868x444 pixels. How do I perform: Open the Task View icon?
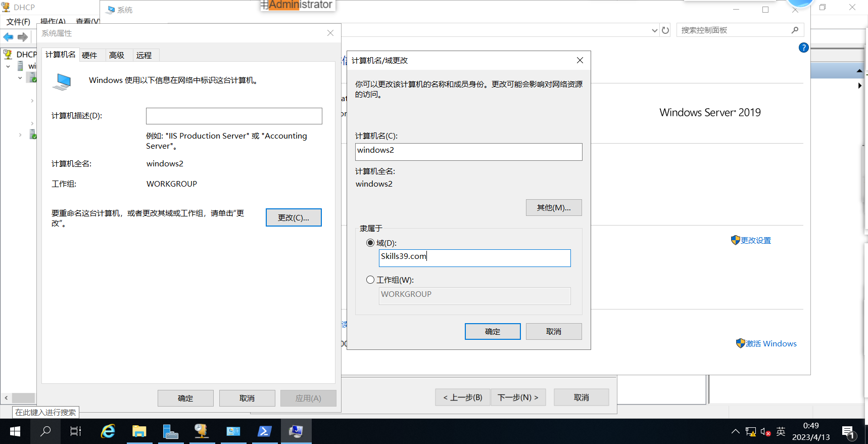point(76,431)
